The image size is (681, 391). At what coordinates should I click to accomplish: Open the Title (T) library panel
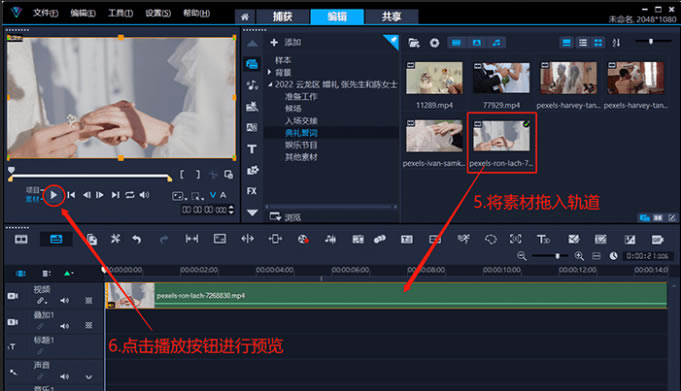pyautogui.click(x=252, y=149)
